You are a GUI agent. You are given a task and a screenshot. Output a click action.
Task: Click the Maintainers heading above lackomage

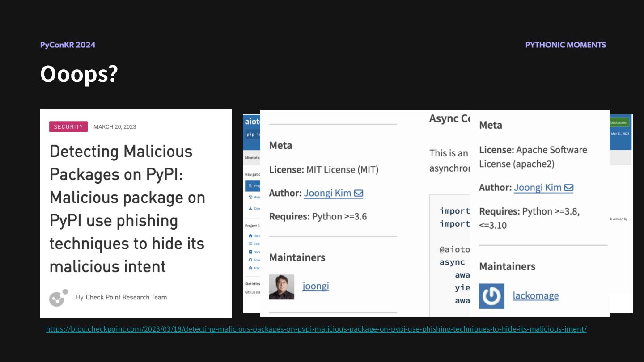pos(507,266)
